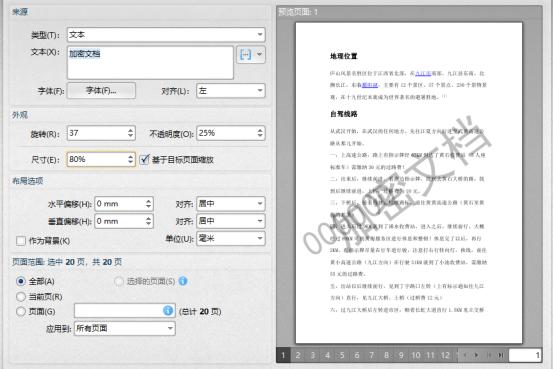The height and width of the screenshot is (369, 554).
Task: Go to next preview page arrow
Action: (x=477, y=355)
